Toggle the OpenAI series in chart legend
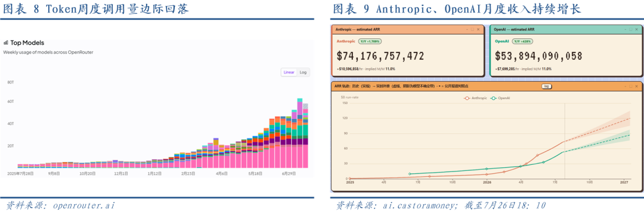The image size is (644, 218). pyautogui.click(x=501, y=99)
